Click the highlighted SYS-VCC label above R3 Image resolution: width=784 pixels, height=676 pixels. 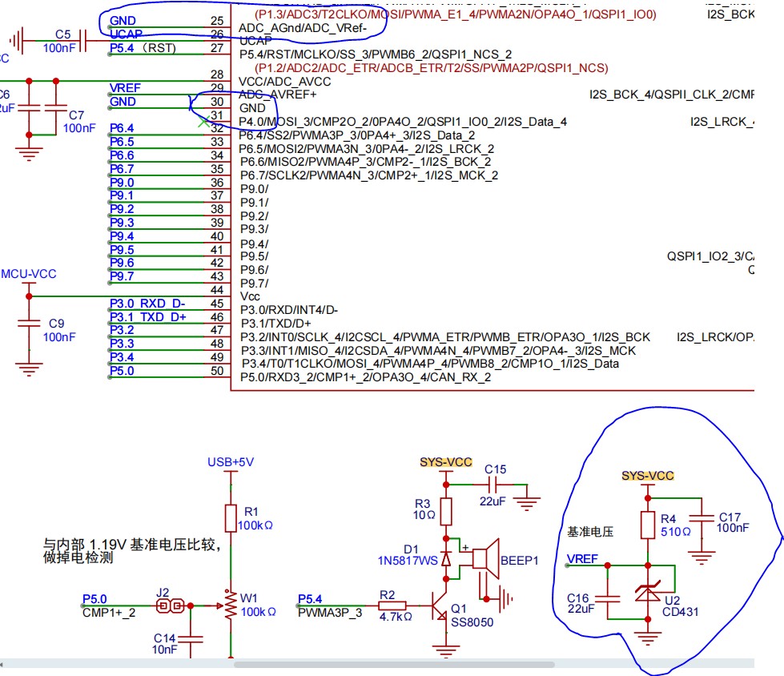click(446, 462)
